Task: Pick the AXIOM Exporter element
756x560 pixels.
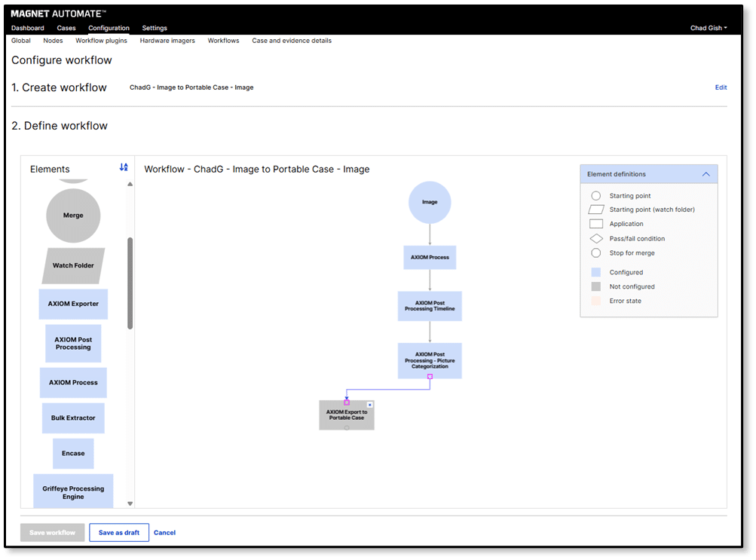Action: (73, 304)
